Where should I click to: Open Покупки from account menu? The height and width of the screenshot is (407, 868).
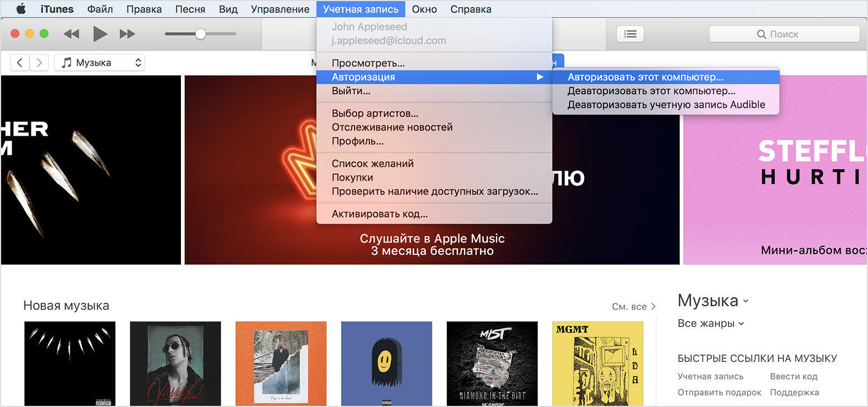434,177
